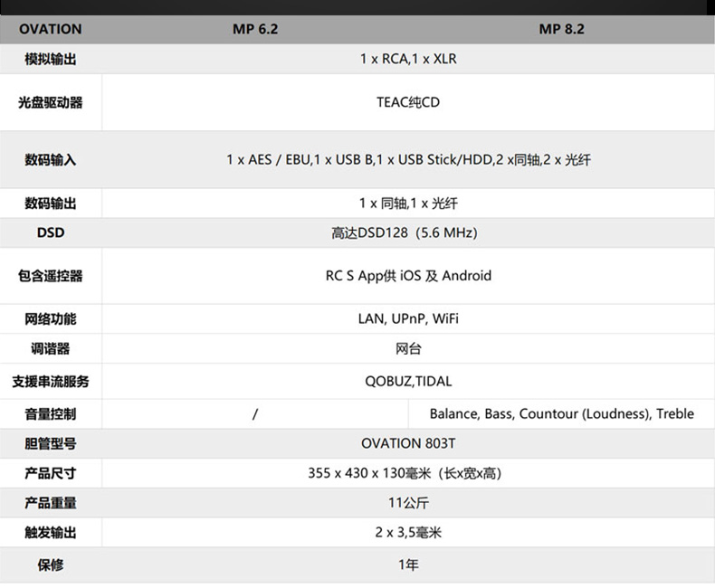This screenshot has height=588, width=715.
Task: Select the Balance, Bass, Countour (Loudness), Treble cell
Action: click(x=561, y=414)
